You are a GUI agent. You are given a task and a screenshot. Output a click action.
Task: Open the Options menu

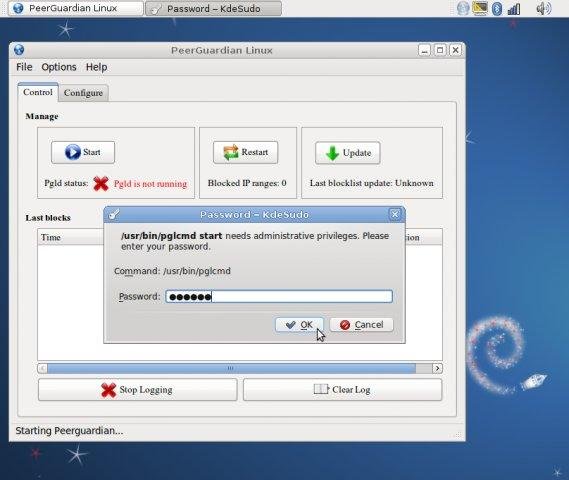click(59, 67)
